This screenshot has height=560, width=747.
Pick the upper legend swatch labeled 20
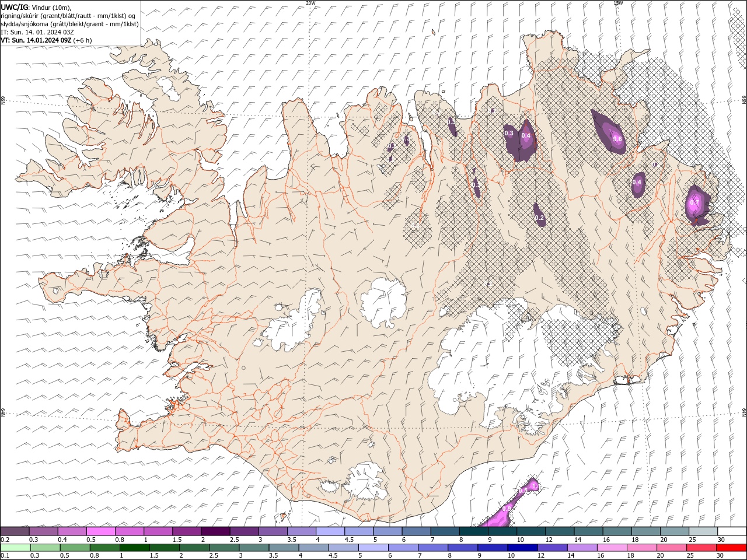[675, 531]
